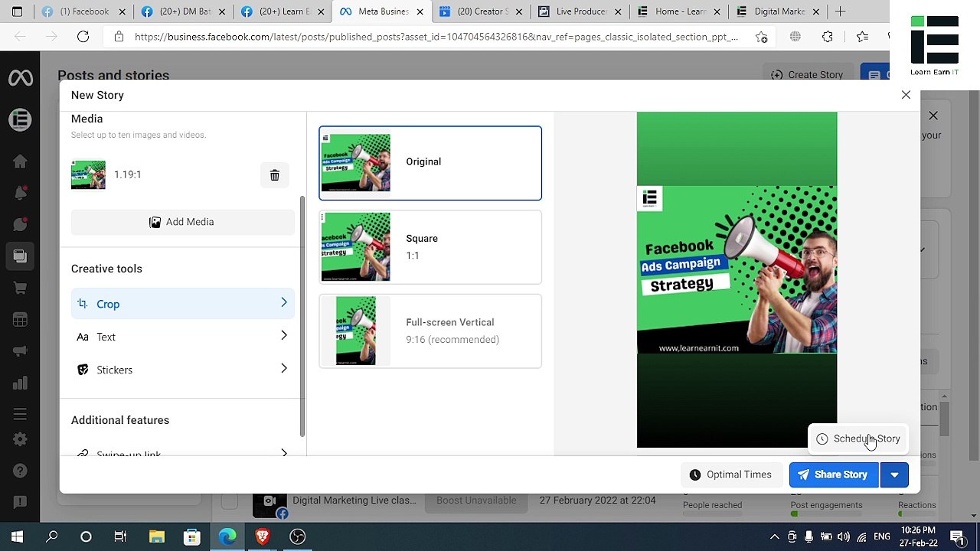Expand the Text creative tool
980x551 pixels.
(182, 337)
